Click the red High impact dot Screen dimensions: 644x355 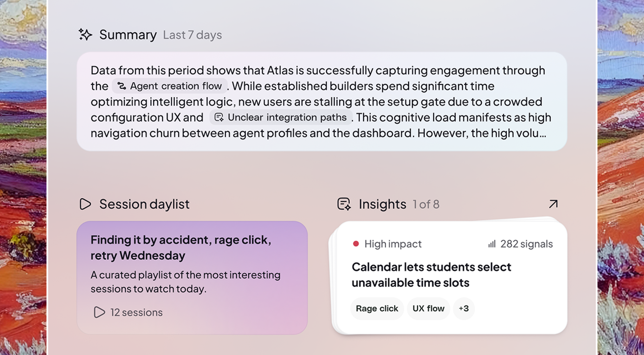pyautogui.click(x=356, y=244)
